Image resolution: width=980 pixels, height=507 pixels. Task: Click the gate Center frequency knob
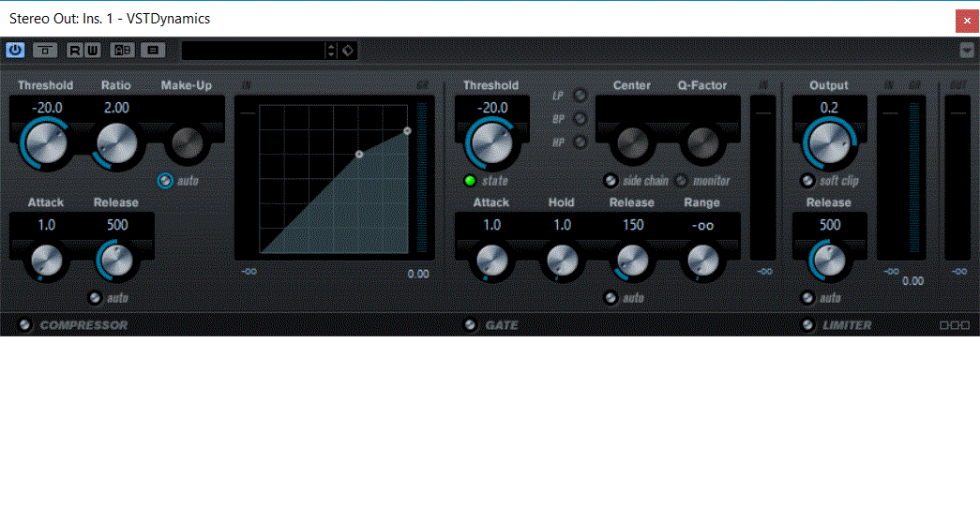pyautogui.click(x=632, y=143)
